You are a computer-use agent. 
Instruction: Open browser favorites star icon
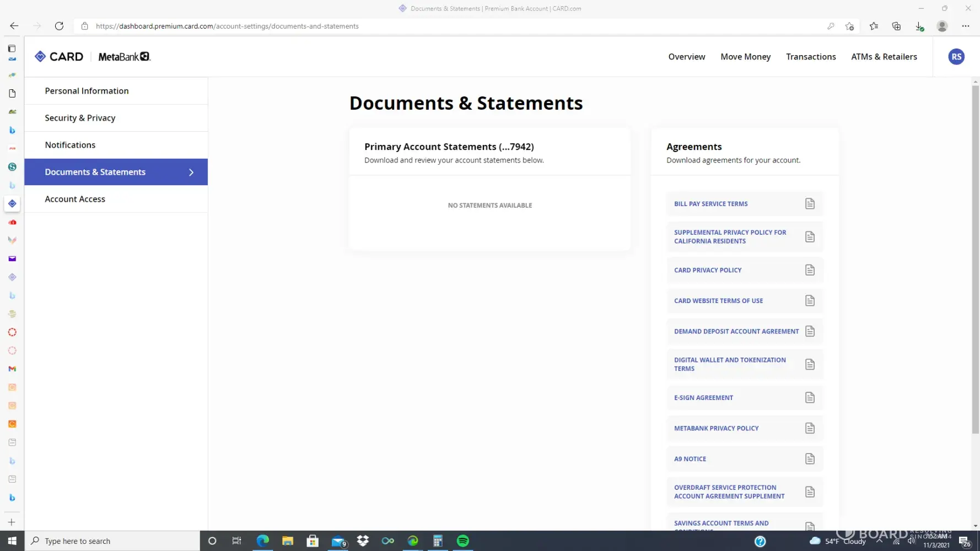coord(873,26)
